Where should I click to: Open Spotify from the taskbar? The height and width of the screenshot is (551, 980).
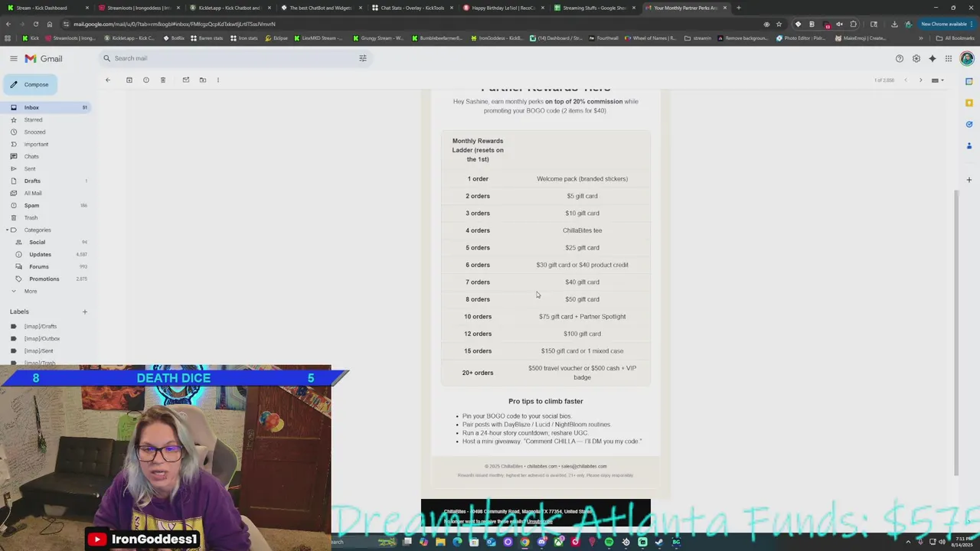click(x=609, y=542)
